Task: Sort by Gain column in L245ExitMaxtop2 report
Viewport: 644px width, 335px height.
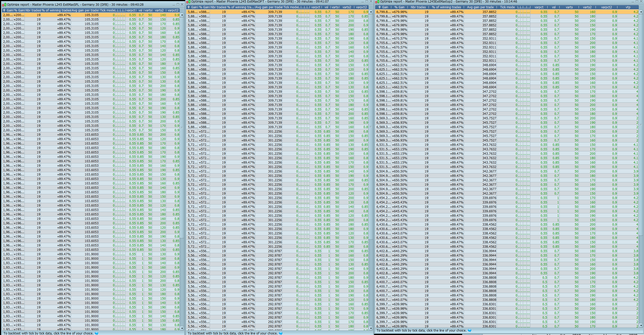Action: (x=385, y=7)
